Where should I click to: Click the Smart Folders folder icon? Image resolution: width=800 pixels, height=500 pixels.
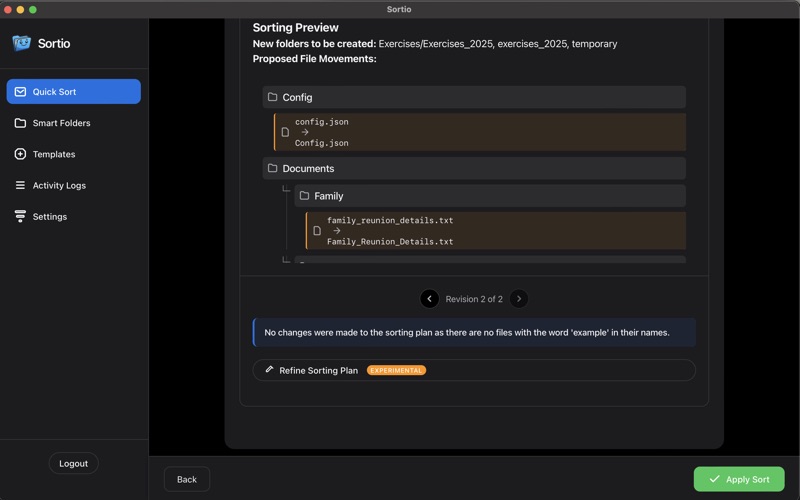coord(20,123)
